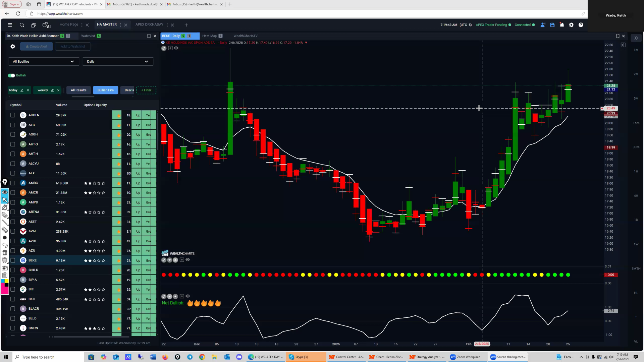Screen dimensions: 644x362
Task: Switch to the Heat Map tab
Action: pos(209,36)
